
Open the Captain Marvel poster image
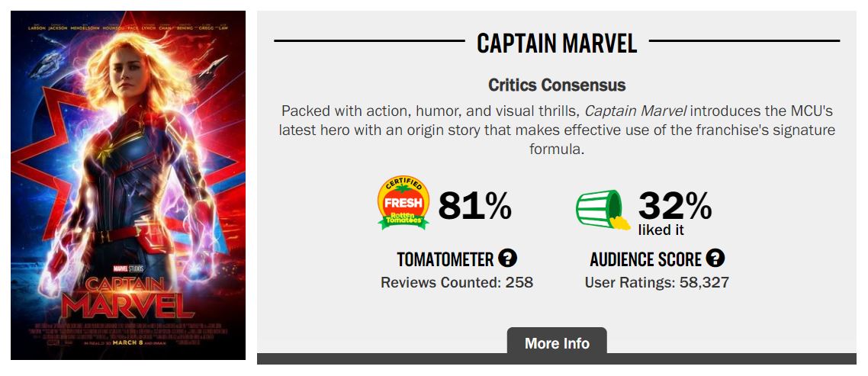click(128, 153)
